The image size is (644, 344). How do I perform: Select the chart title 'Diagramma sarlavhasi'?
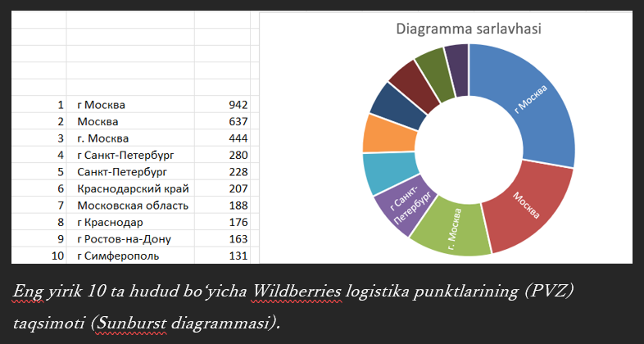tap(468, 29)
